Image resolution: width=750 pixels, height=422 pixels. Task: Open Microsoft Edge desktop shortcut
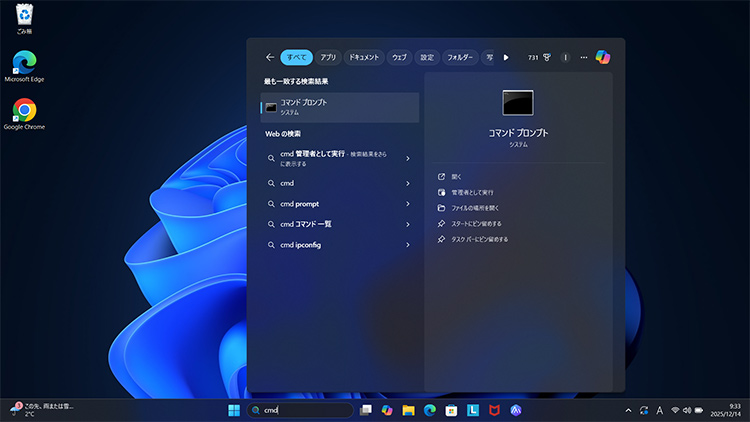point(24,62)
